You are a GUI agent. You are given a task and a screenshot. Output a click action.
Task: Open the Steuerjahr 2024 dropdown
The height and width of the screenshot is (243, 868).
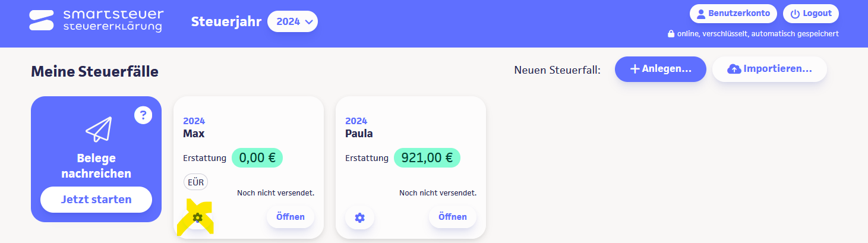292,22
